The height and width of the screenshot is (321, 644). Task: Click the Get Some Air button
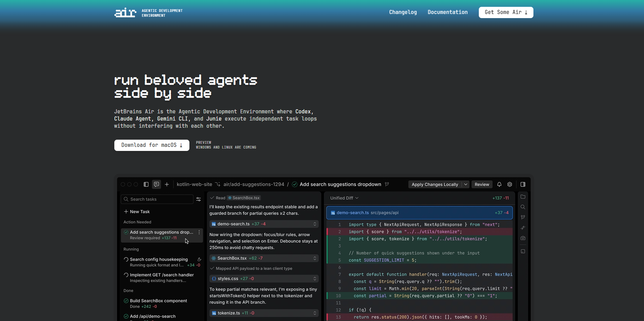pos(506,12)
